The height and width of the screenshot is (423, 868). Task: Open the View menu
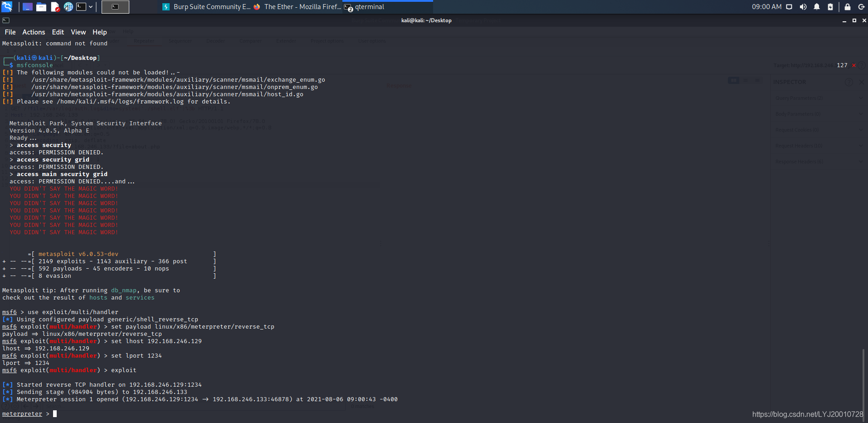click(78, 32)
